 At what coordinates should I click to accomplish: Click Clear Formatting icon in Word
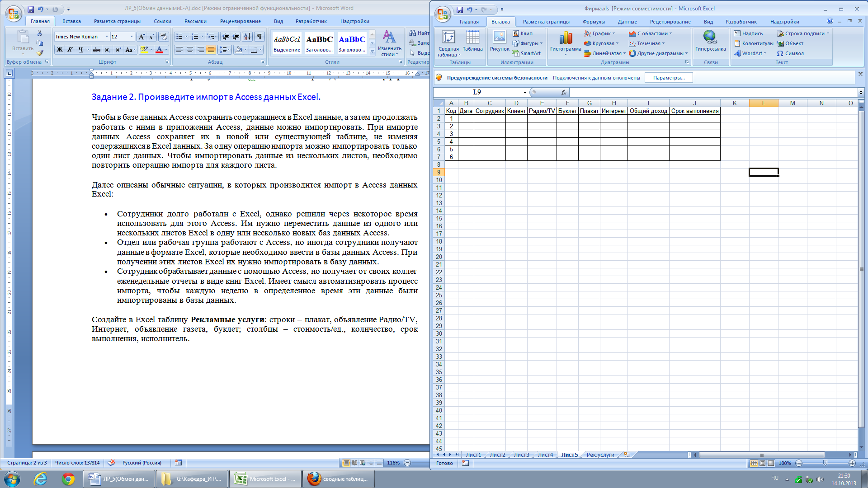(164, 37)
